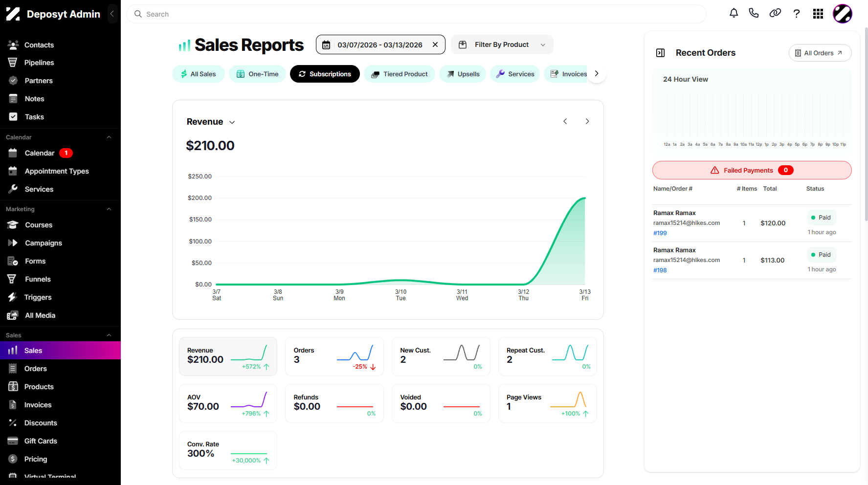Switch to the One-Time tab
Screen dimensions: 868x485
click(x=257, y=74)
